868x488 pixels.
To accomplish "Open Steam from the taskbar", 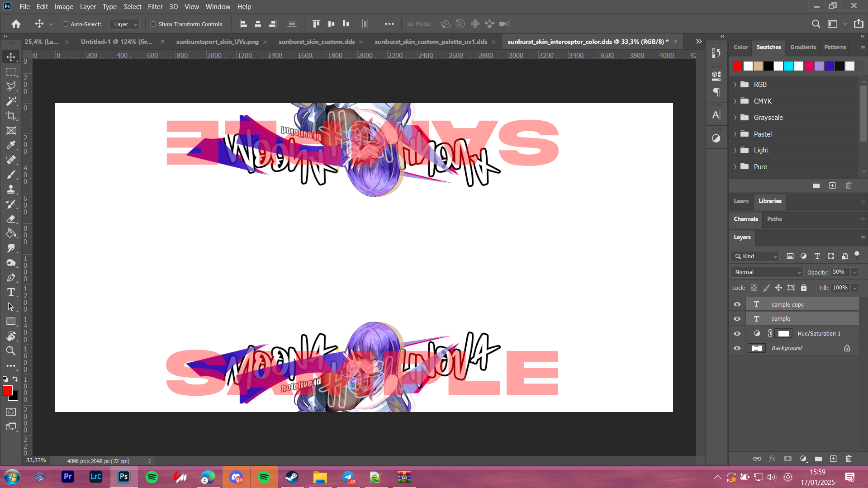I will tap(292, 477).
